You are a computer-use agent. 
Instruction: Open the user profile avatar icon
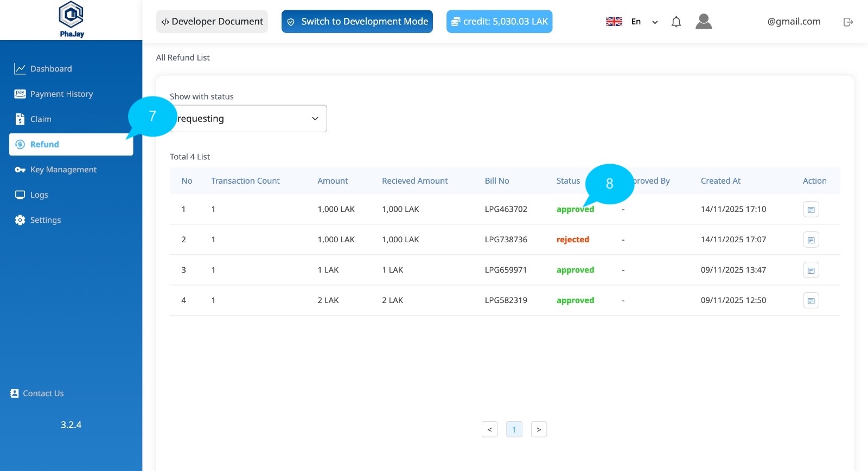tap(703, 22)
